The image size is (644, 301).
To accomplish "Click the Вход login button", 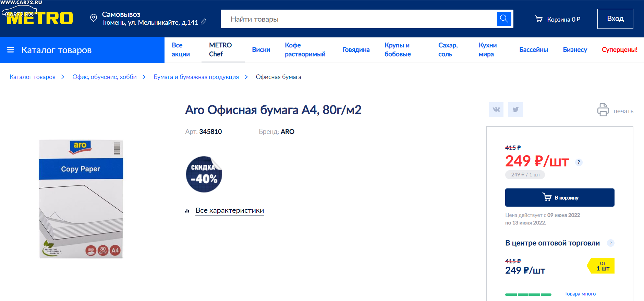I will (615, 19).
